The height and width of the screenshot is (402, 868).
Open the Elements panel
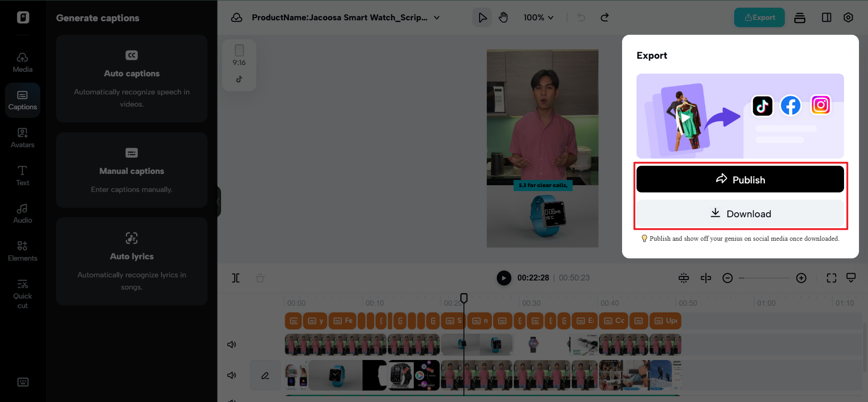[23, 251]
